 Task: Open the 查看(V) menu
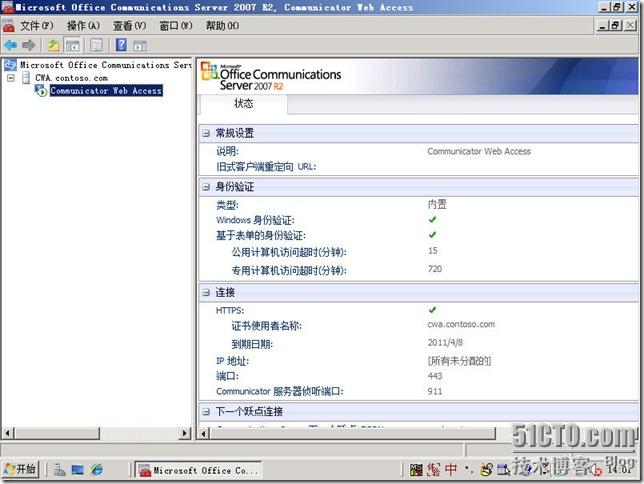[x=129, y=26]
